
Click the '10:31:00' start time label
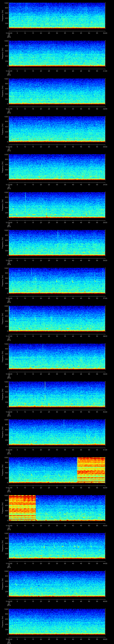9,109
